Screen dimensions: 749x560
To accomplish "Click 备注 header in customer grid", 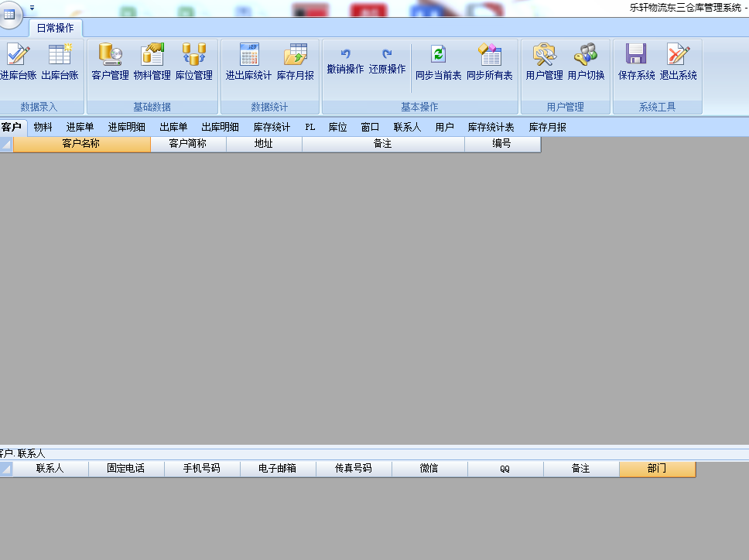I will click(383, 144).
